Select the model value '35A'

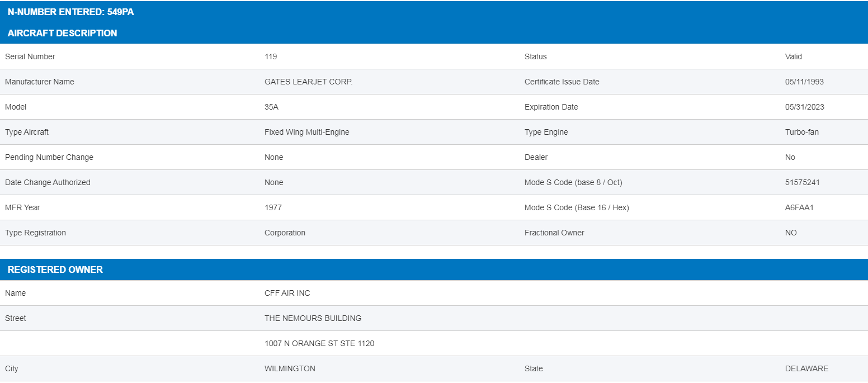pos(271,107)
